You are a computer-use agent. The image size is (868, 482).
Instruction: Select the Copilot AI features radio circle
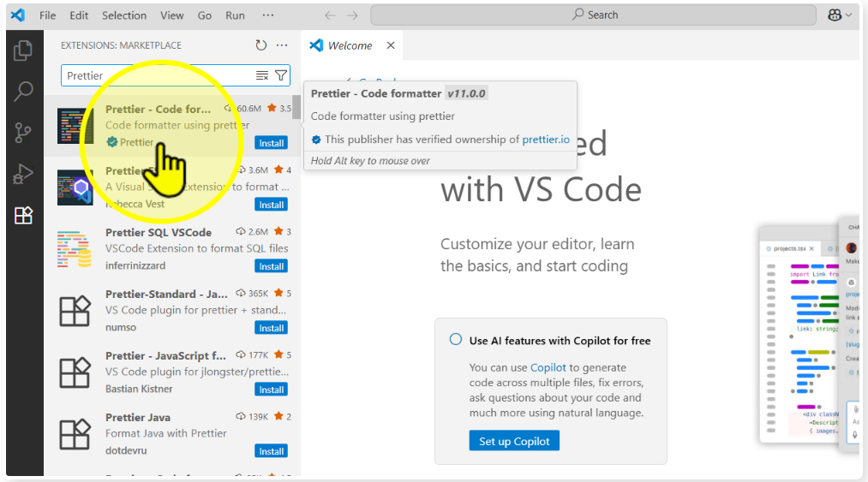click(x=456, y=339)
